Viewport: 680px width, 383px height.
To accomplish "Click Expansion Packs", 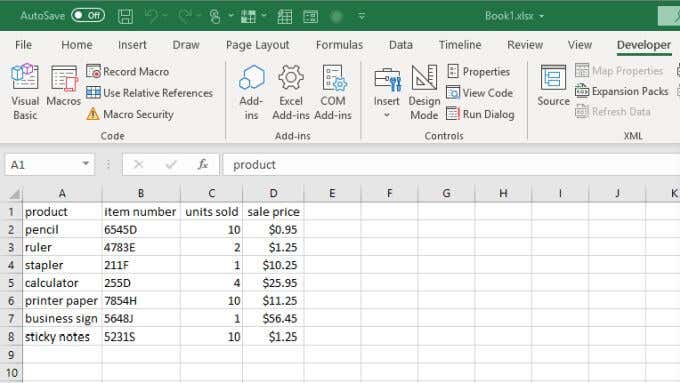I will [621, 91].
